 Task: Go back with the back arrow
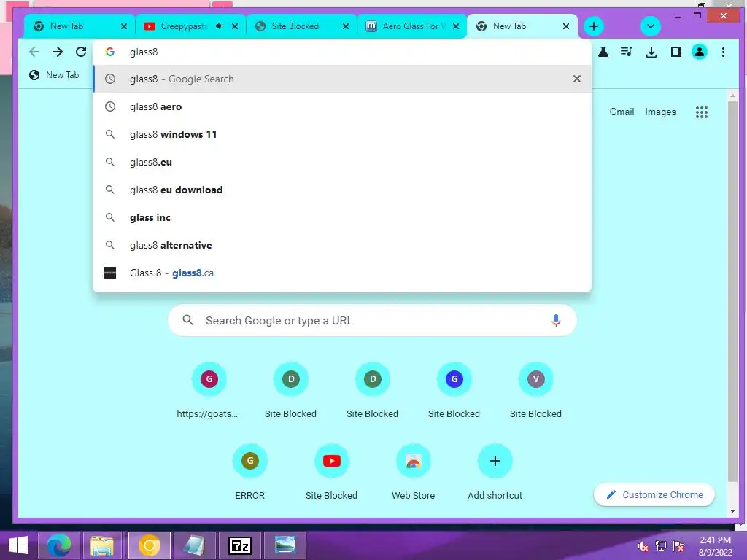[x=34, y=52]
